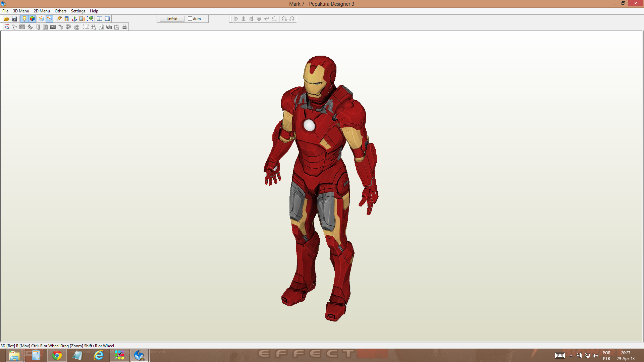644x362 pixels.
Task: Click the picture image insert icon
Action: (53, 27)
